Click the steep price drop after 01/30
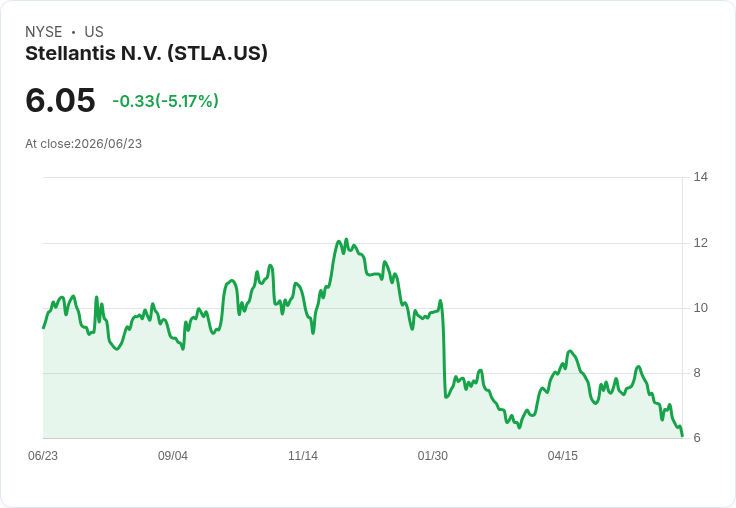Screen dimensions: 736x508 (x=444, y=352)
